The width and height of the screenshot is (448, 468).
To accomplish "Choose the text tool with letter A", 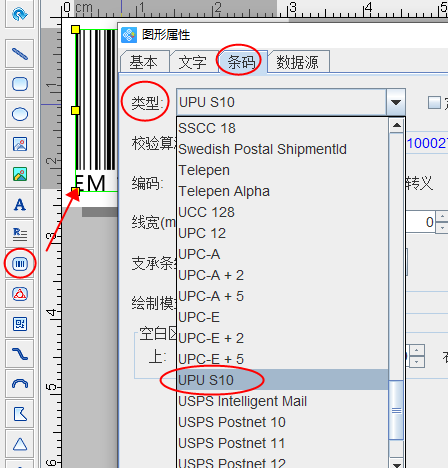I will 20,204.
